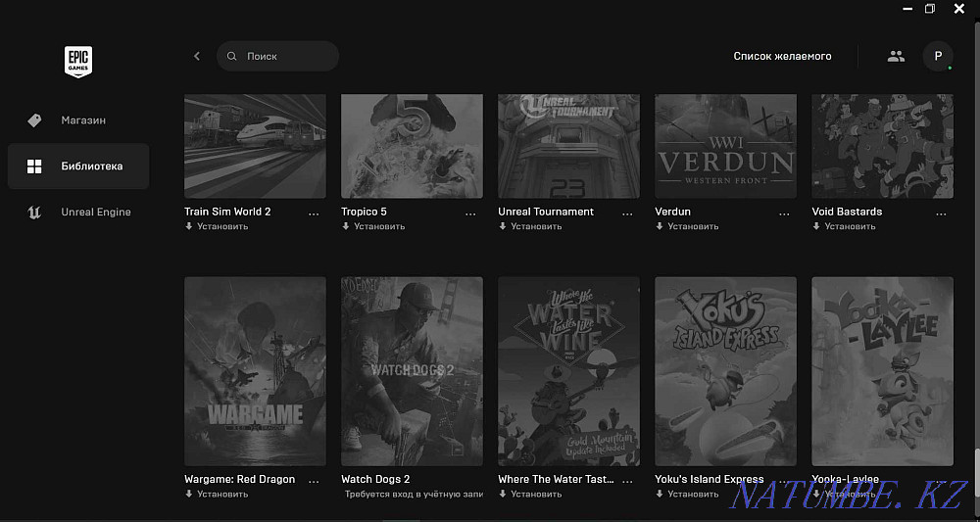Open three-dot menu for Tropico 5
980x522 pixels.
pos(470,213)
